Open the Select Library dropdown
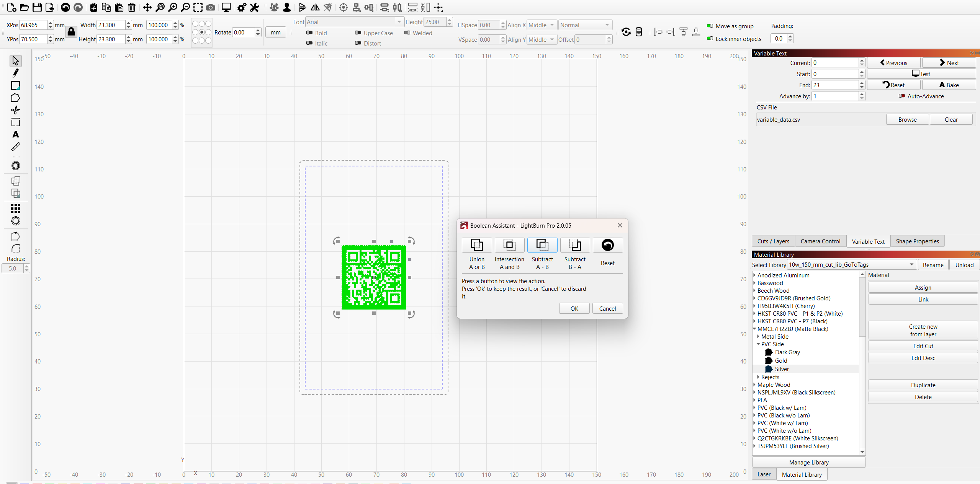This screenshot has width=980, height=484. click(852, 264)
